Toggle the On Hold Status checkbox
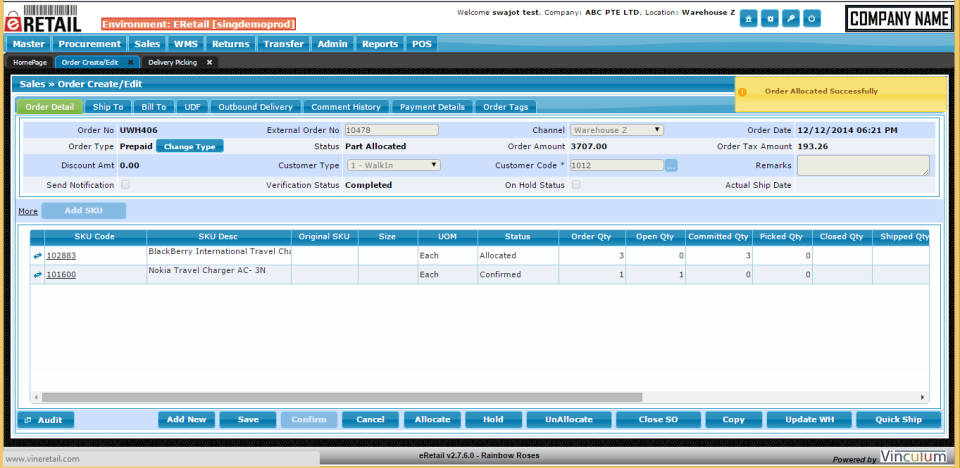This screenshot has height=468, width=960. [x=576, y=185]
